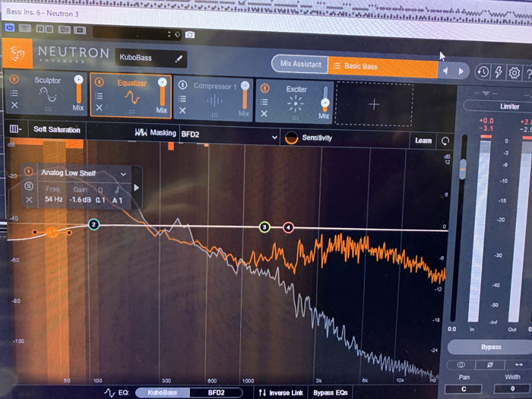Select the orange band 1 node
The width and height of the screenshot is (532, 399).
[x=52, y=233]
